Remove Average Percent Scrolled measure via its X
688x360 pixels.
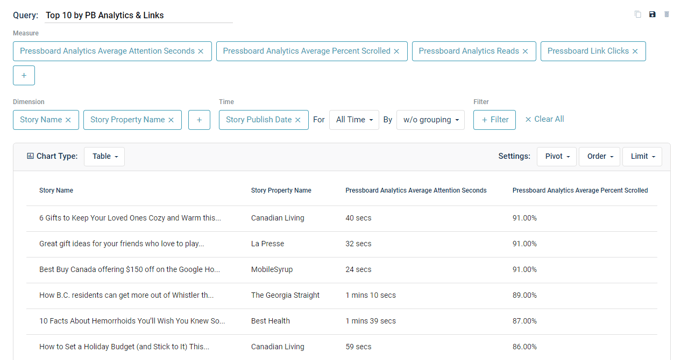click(x=396, y=51)
